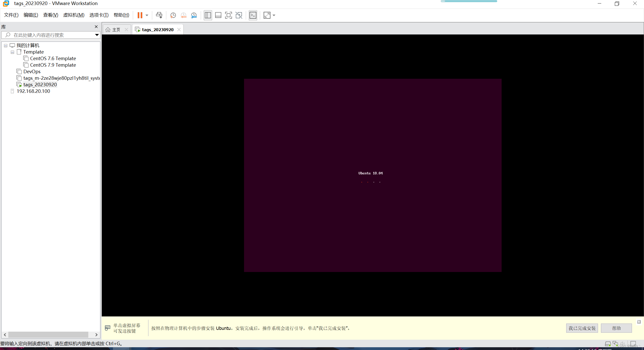The height and width of the screenshot is (350, 644).
Task: Toggle the library panel visibility
Action: point(208,15)
